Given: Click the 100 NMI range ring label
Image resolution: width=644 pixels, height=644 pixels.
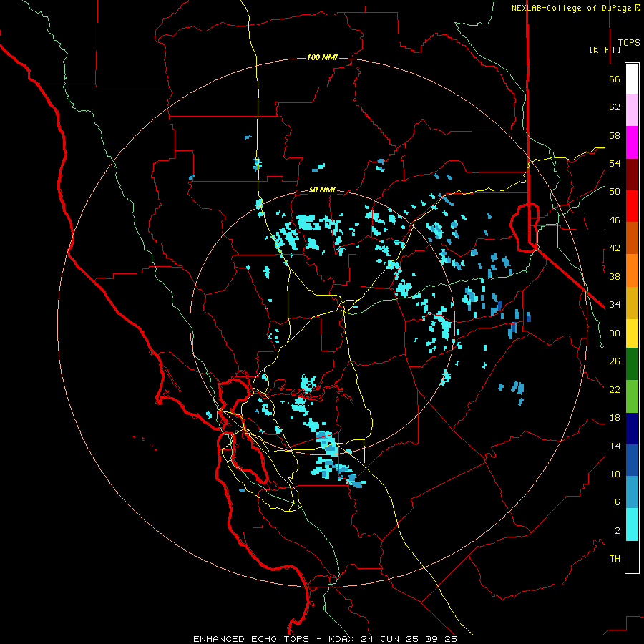Looking at the screenshot, I should [x=322, y=57].
